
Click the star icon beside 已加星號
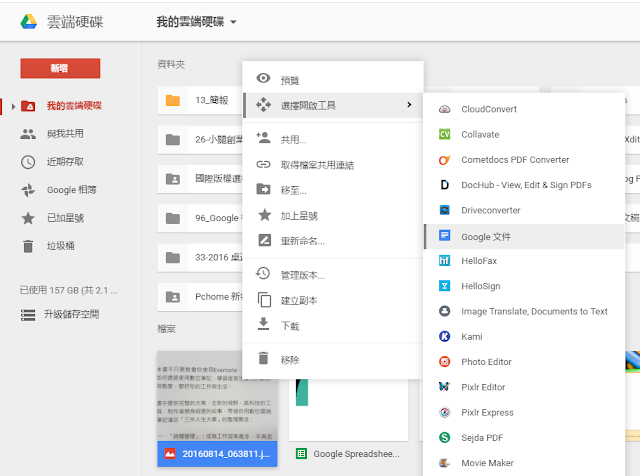coord(28,218)
